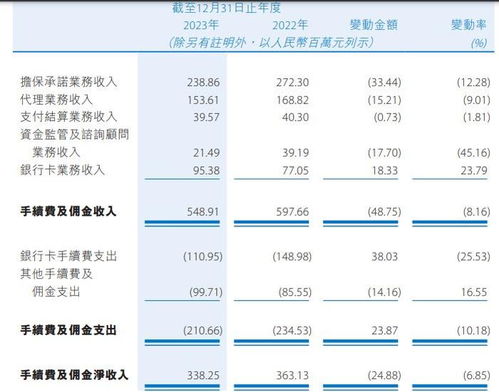This screenshot has height=392, width=499.
Task: Click the value (0.73)
Action: coord(387,117)
